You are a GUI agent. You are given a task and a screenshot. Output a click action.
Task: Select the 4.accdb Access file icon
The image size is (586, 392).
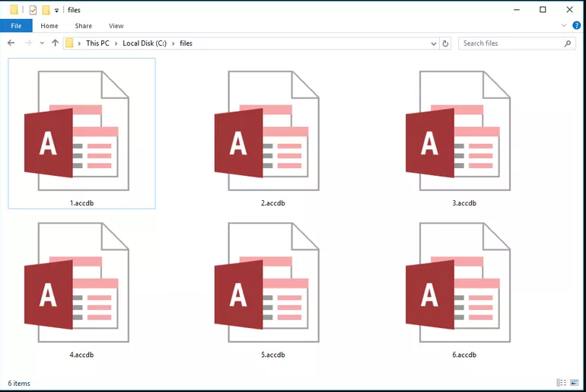[77, 282]
